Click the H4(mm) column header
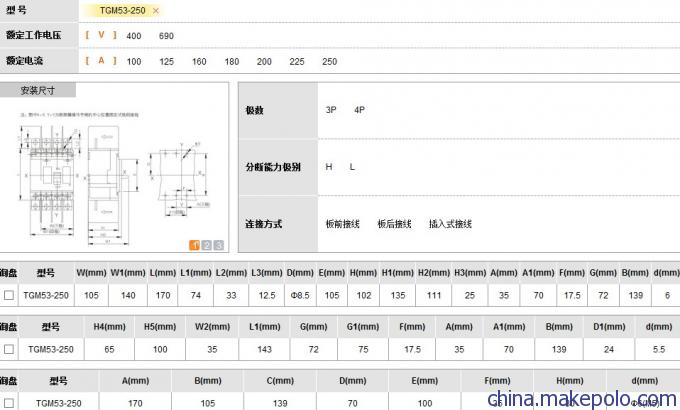 (x=109, y=327)
